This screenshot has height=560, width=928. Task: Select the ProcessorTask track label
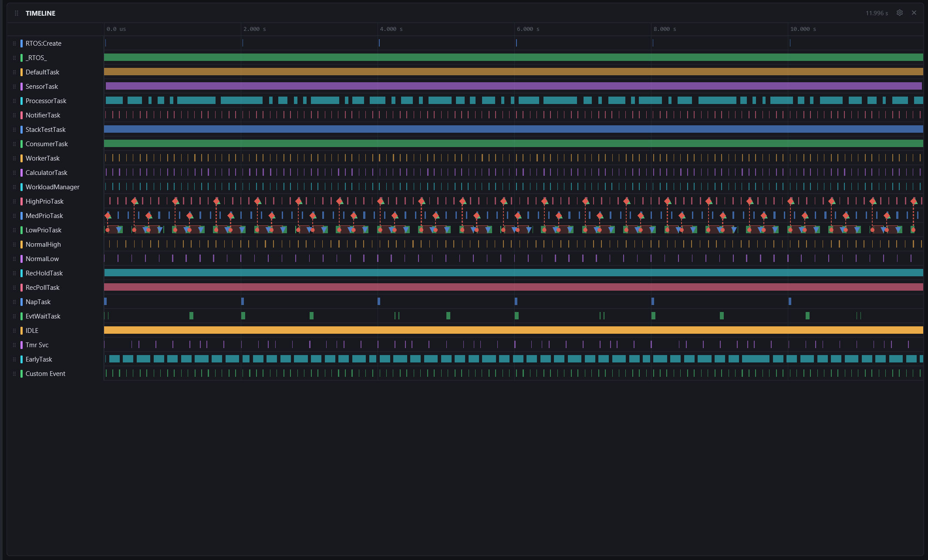coord(46,101)
